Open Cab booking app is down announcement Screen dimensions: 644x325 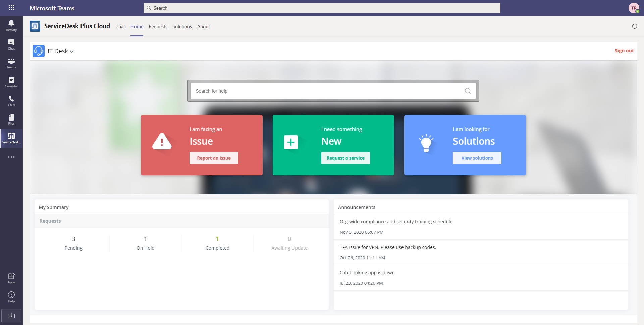pyautogui.click(x=367, y=273)
